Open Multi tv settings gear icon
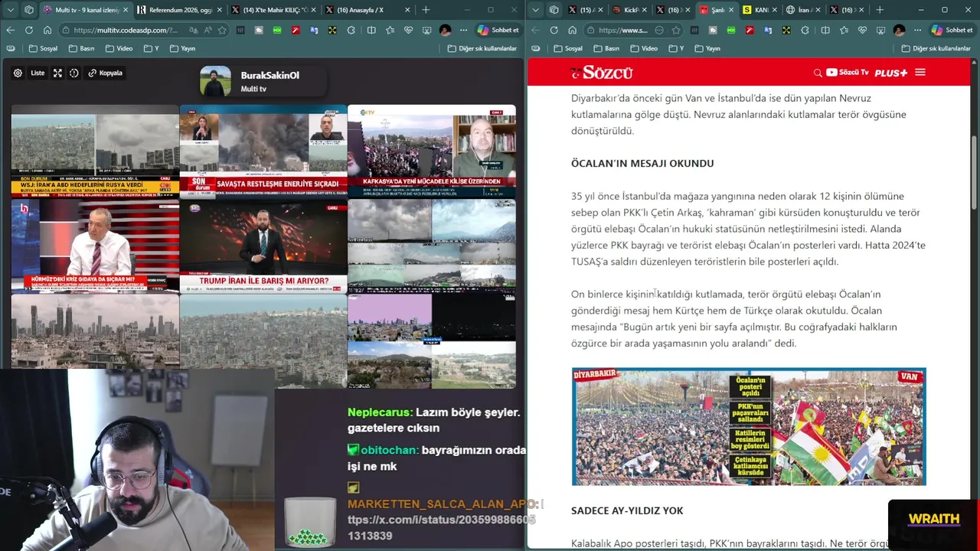The height and width of the screenshot is (551, 980). 18,73
